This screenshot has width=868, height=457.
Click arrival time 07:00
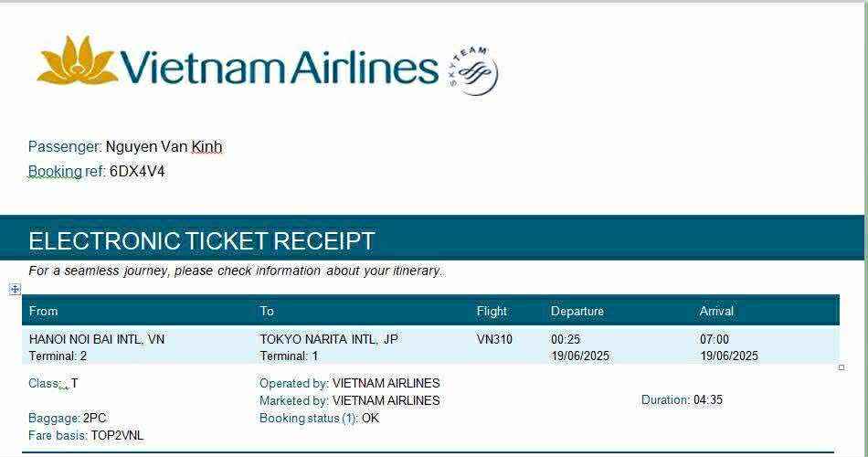click(715, 339)
